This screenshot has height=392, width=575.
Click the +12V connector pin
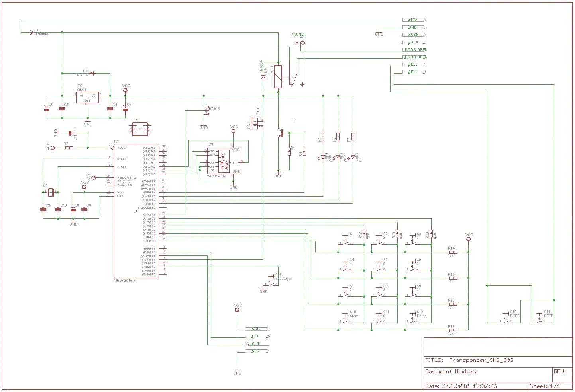point(414,20)
